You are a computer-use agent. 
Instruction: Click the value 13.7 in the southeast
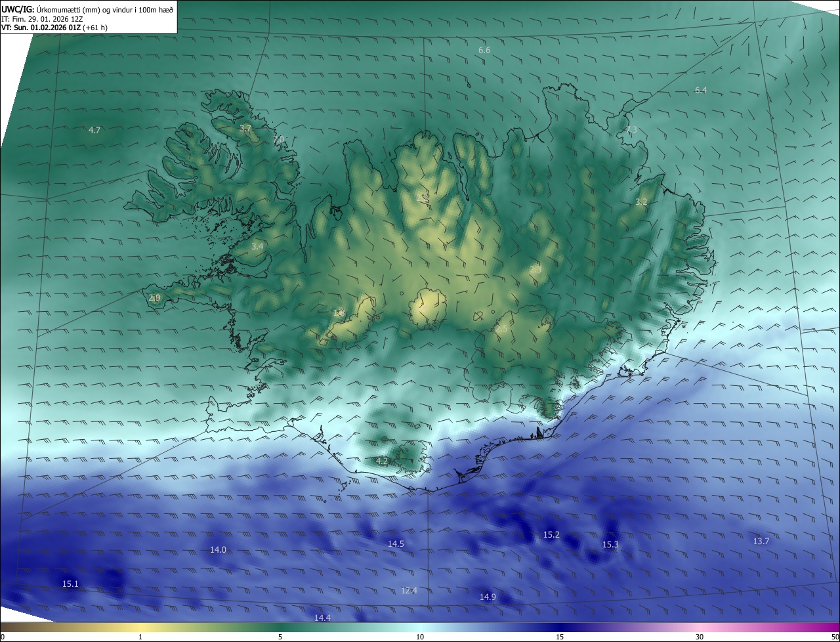(761, 541)
